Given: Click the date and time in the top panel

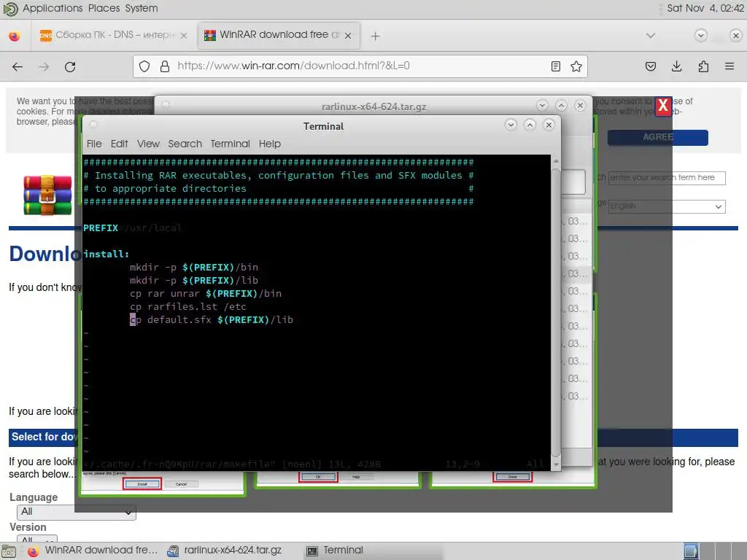Looking at the screenshot, I should pos(705,9).
